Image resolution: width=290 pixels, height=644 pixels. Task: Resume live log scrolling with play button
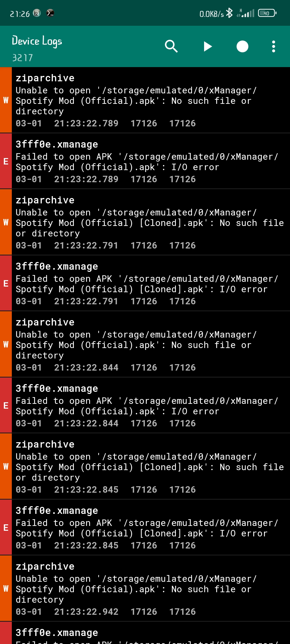pyautogui.click(x=208, y=46)
